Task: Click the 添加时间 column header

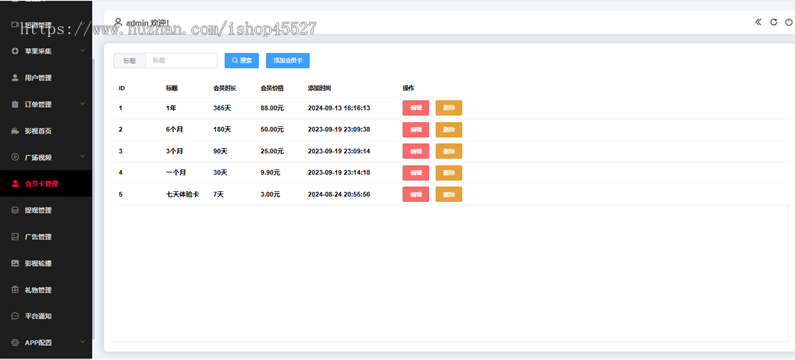Action: (319, 88)
